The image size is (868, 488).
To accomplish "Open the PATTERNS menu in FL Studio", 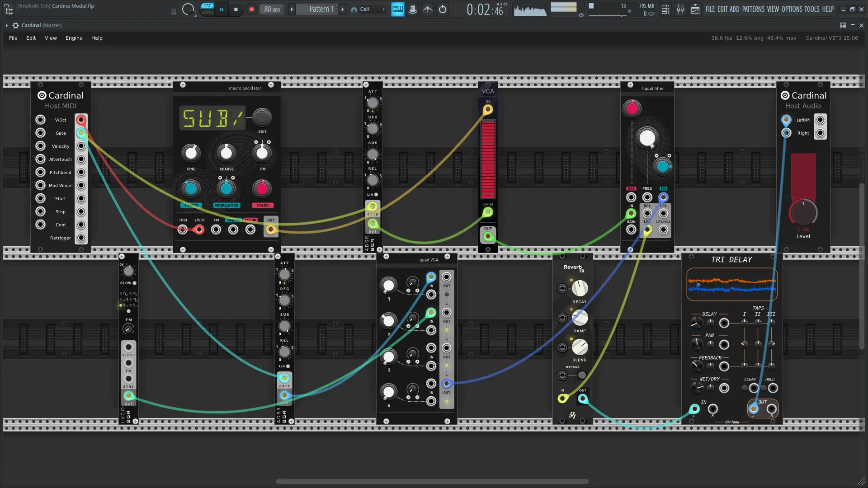I will [753, 9].
